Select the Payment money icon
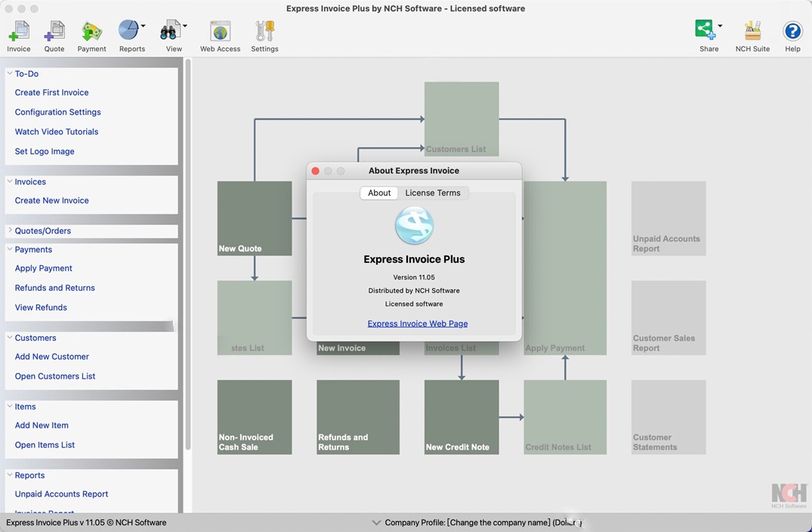Viewport: 812px width, 532px height. [x=91, y=32]
